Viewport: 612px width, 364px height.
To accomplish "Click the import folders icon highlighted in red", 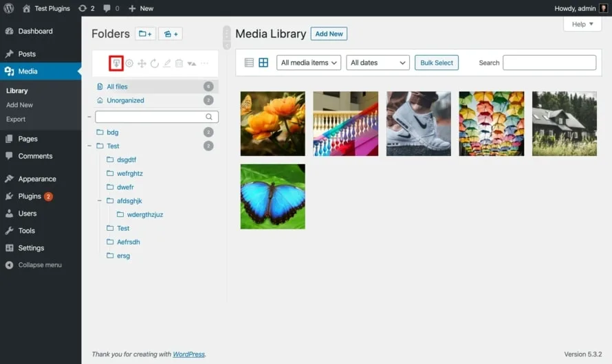I will [x=116, y=63].
